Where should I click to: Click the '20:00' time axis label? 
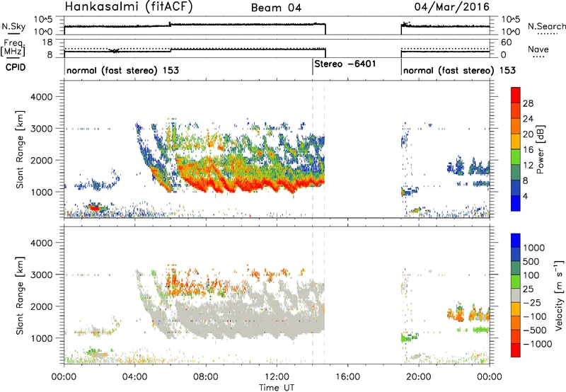(418, 377)
